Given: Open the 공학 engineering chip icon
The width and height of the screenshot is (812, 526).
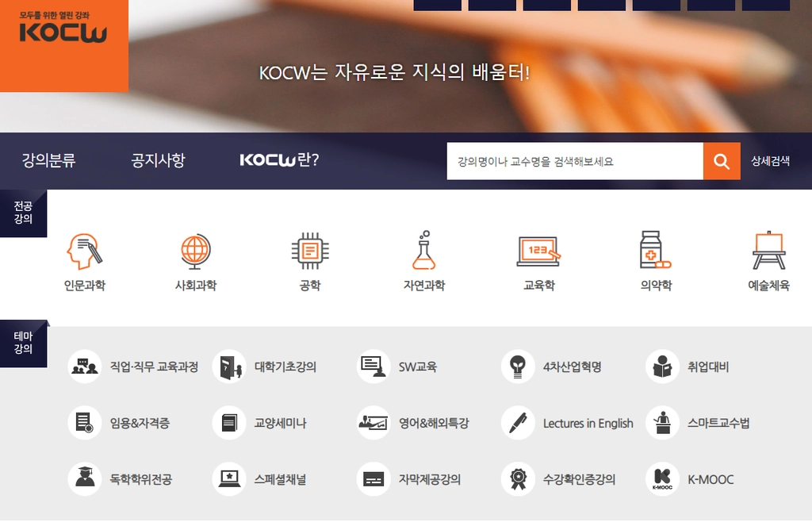Looking at the screenshot, I should [x=310, y=251].
